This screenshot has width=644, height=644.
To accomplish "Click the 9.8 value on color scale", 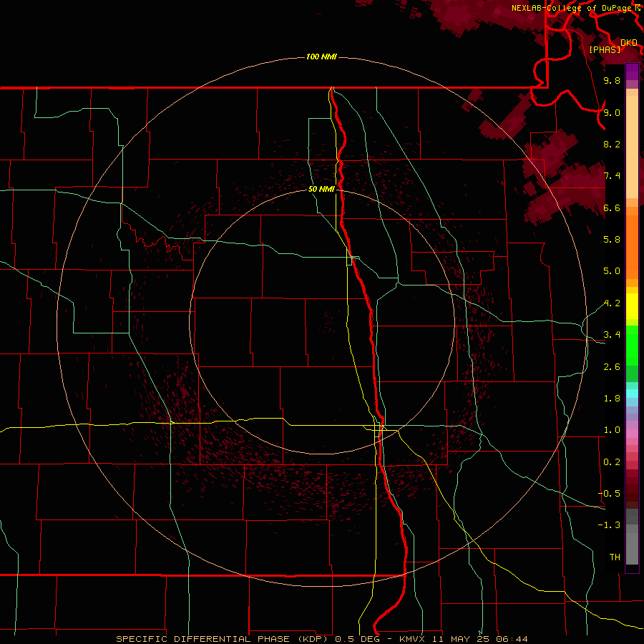I will point(612,80).
